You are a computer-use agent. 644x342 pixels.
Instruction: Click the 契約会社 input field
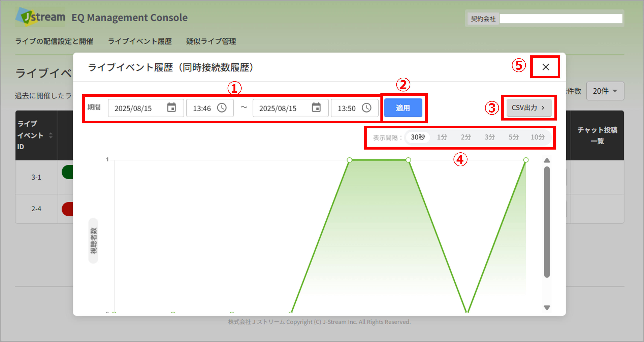(x=561, y=18)
